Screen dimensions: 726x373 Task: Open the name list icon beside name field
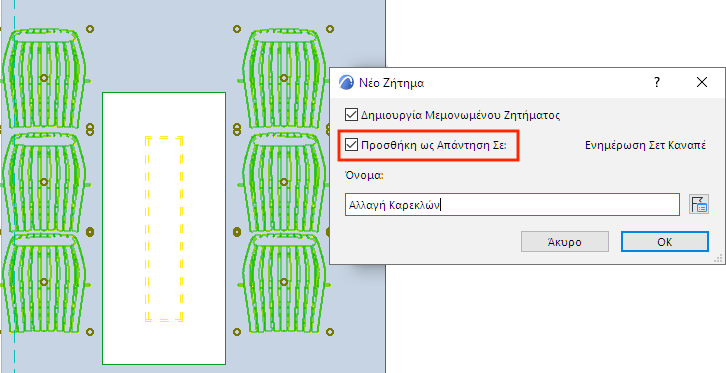pos(699,204)
